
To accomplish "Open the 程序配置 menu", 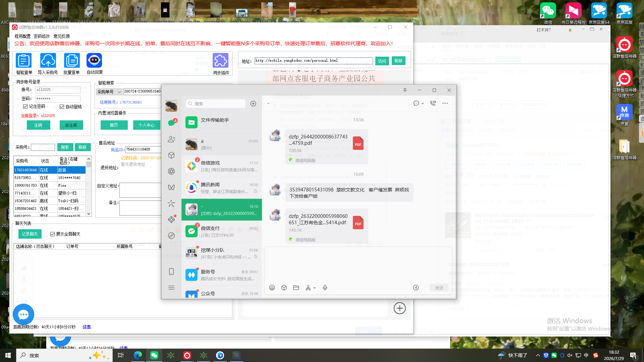I will point(22,36).
